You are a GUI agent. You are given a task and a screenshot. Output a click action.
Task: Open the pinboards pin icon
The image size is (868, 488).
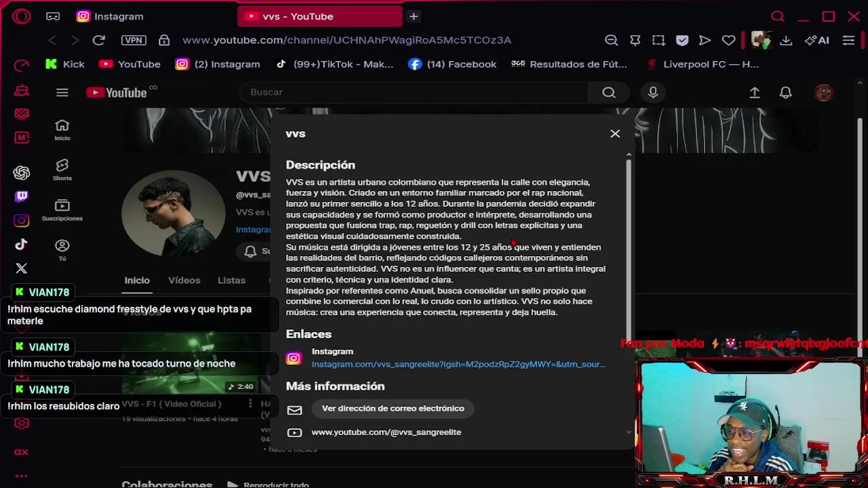click(x=635, y=40)
